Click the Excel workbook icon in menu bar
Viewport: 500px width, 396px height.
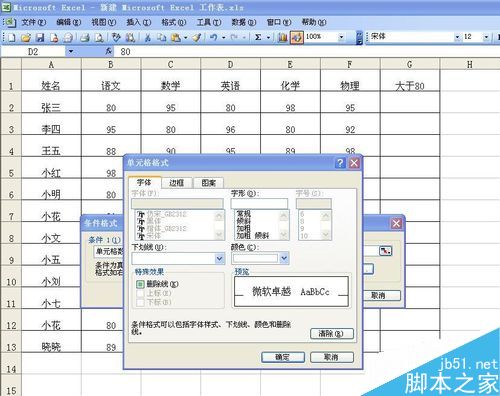point(11,22)
